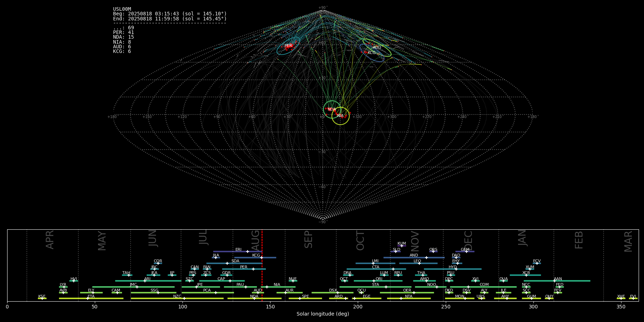The height and width of the screenshot is (322, 644).
Task: Click the MON shower label in timeline
Action: point(460,296)
